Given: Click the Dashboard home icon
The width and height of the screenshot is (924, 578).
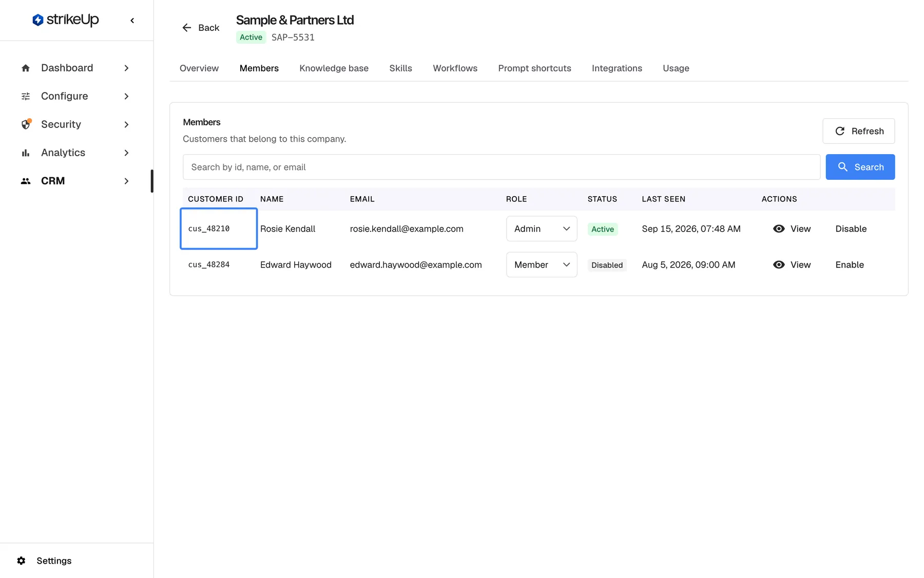Looking at the screenshot, I should tap(26, 68).
